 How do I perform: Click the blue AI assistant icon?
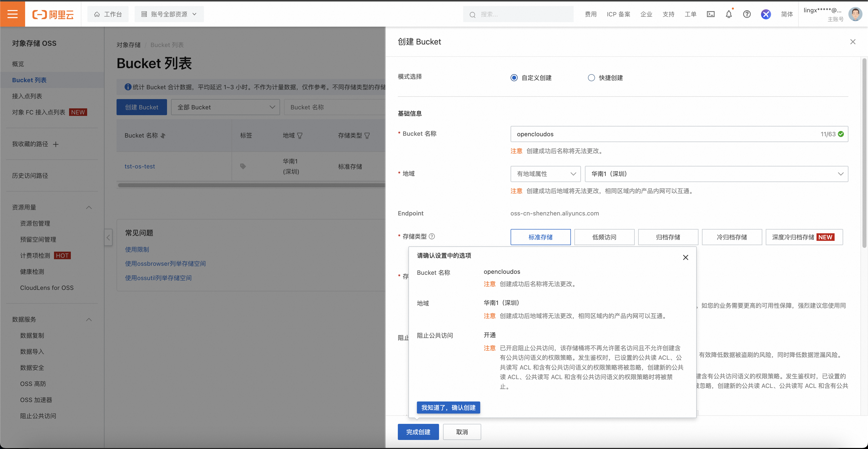point(766,14)
